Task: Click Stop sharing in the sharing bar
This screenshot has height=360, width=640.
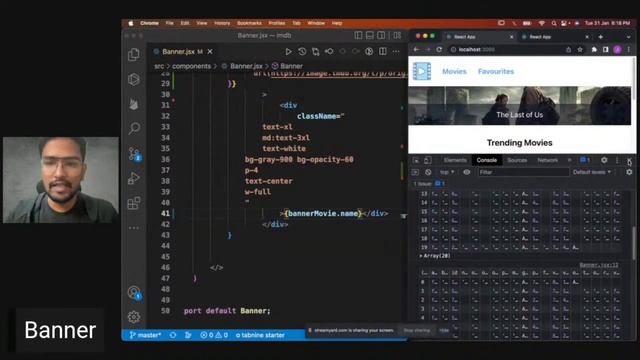Action: pyautogui.click(x=416, y=330)
